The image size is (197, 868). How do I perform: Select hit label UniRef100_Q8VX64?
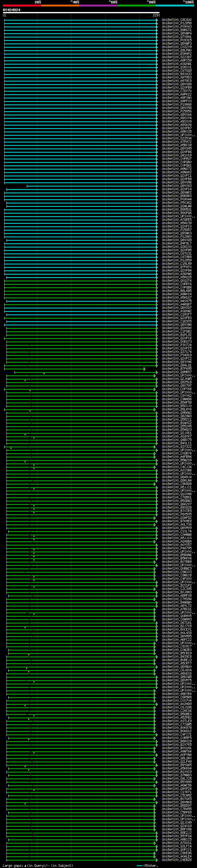click(x=176, y=115)
